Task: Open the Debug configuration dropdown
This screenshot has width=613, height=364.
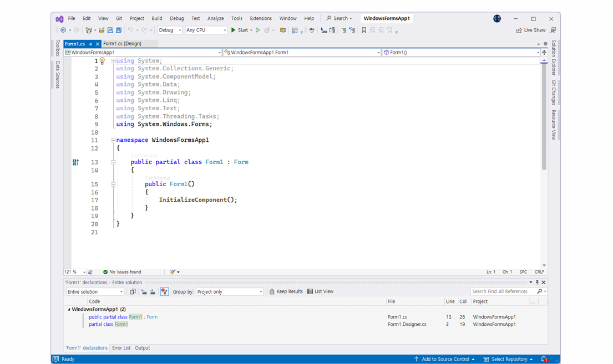Action: coord(170,30)
